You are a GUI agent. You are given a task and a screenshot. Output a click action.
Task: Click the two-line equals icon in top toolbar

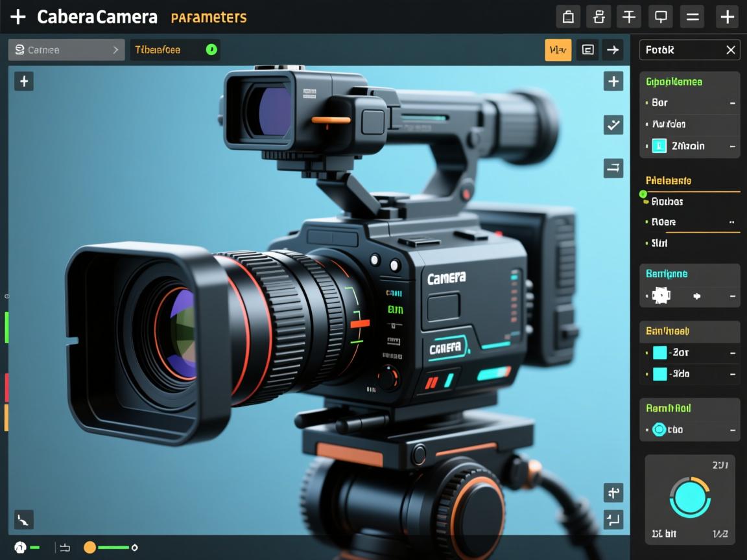coord(693,17)
